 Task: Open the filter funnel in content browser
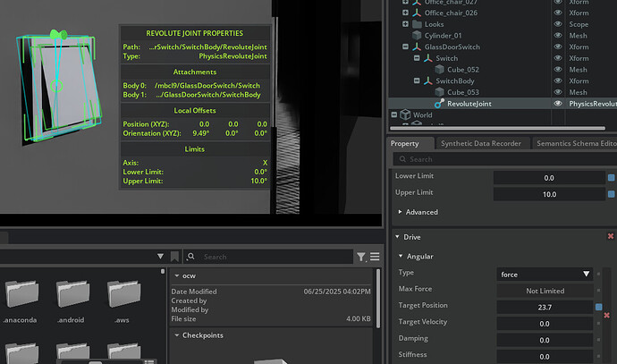tap(361, 257)
